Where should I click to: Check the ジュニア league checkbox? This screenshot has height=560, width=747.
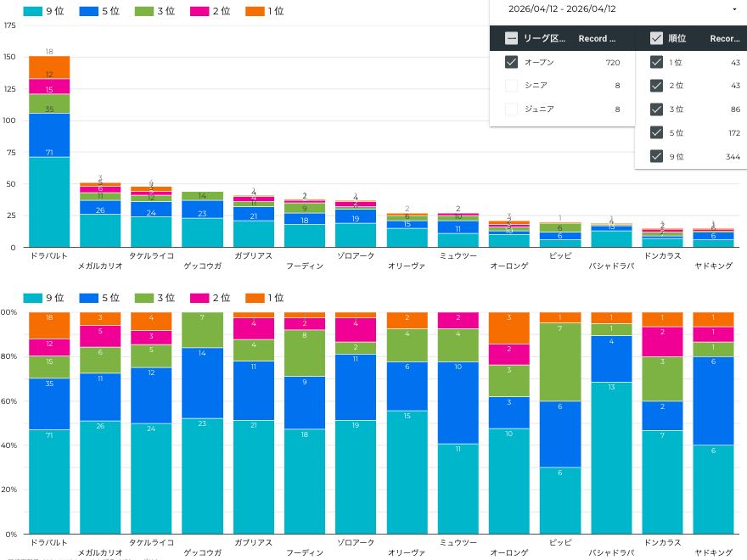click(511, 109)
